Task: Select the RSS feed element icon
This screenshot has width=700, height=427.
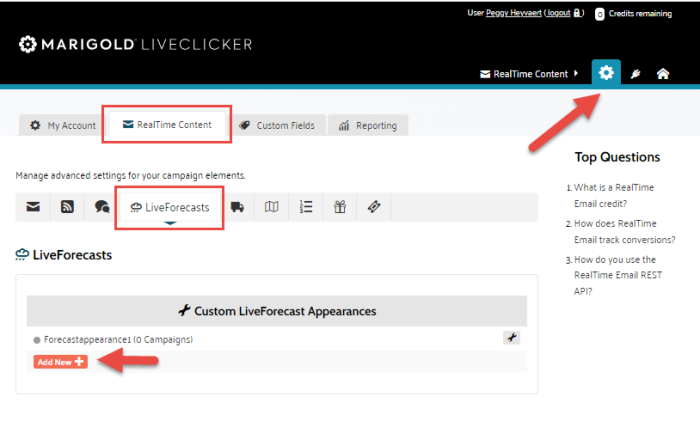Action: tap(67, 207)
